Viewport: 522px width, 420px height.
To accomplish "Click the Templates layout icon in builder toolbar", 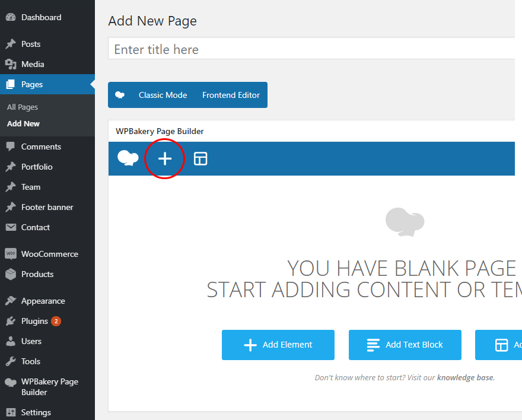I will (x=200, y=159).
